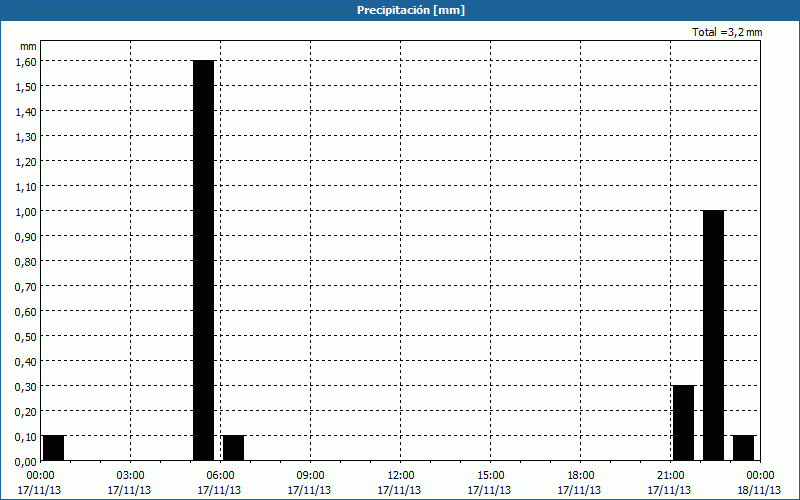Screen dimensions: 800x500
Task: Click the 0,10 mm bar just after 06:00
Action: pyautogui.click(x=234, y=448)
